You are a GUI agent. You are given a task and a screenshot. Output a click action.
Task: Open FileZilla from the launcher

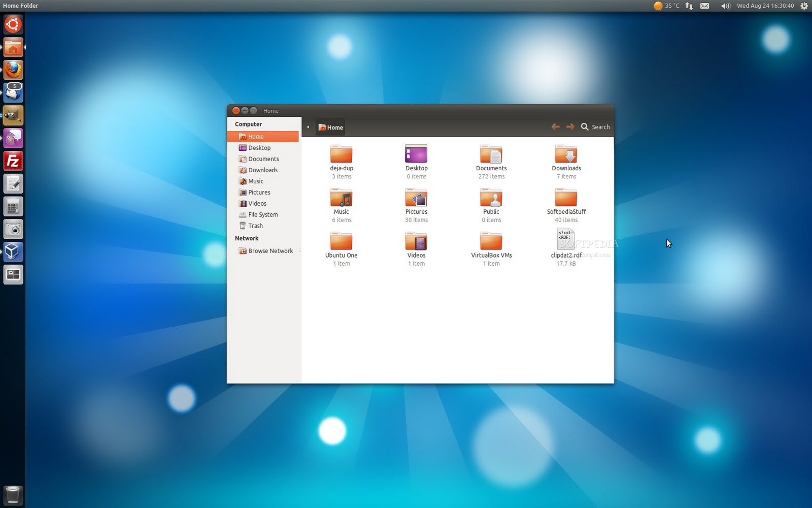click(13, 161)
